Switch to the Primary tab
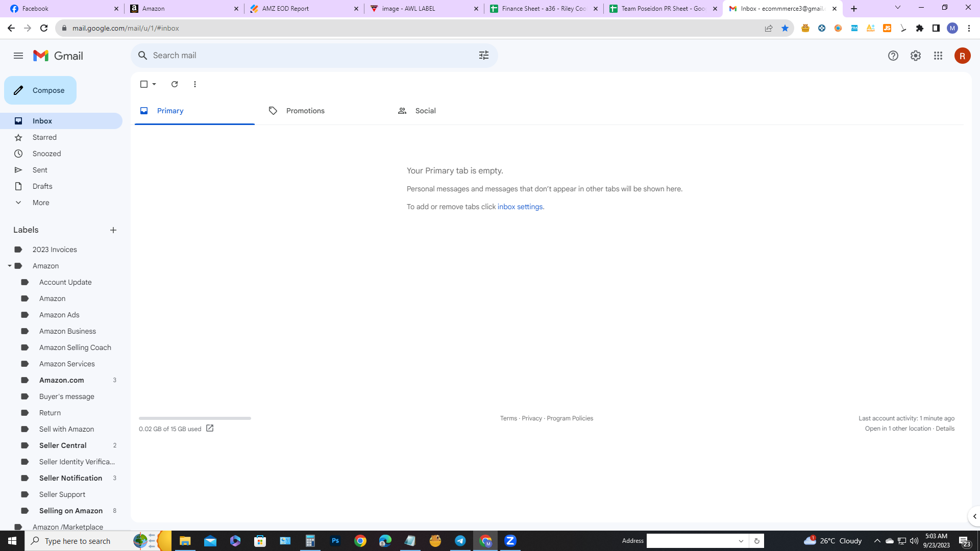980x551 pixels. click(194, 111)
